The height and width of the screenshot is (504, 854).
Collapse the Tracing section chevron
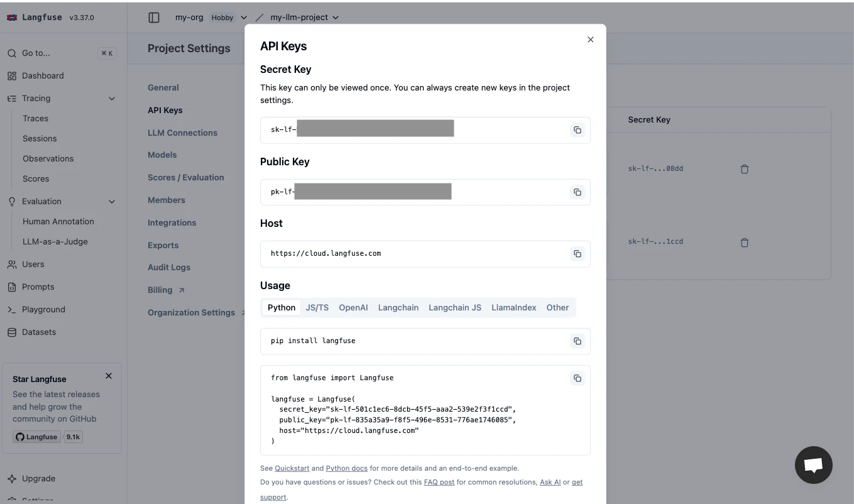click(112, 99)
